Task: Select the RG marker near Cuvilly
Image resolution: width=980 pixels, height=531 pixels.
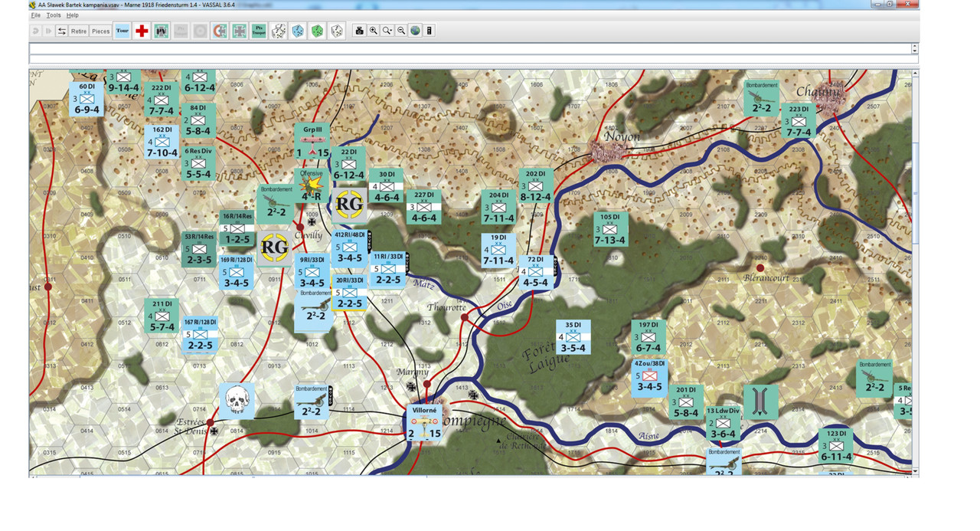Action: [275, 247]
